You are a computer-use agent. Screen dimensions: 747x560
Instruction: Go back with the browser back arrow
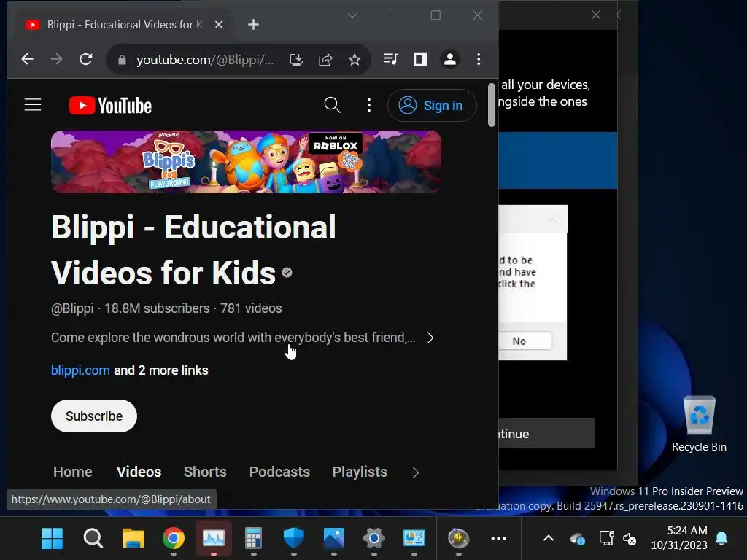click(28, 60)
